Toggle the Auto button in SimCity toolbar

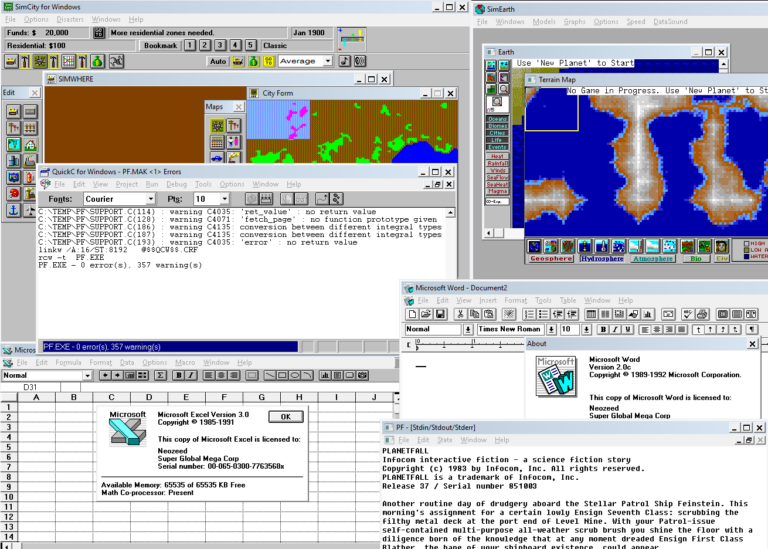pyautogui.click(x=218, y=61)
